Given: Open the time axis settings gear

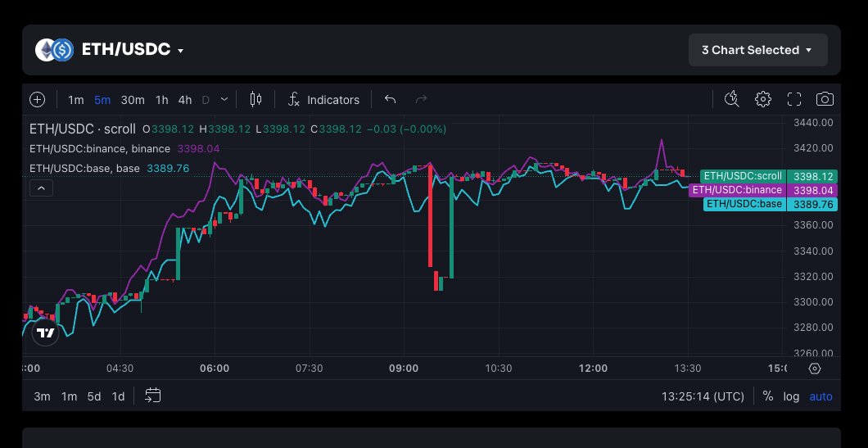Looking at the screenshot, I should (815, 369).
